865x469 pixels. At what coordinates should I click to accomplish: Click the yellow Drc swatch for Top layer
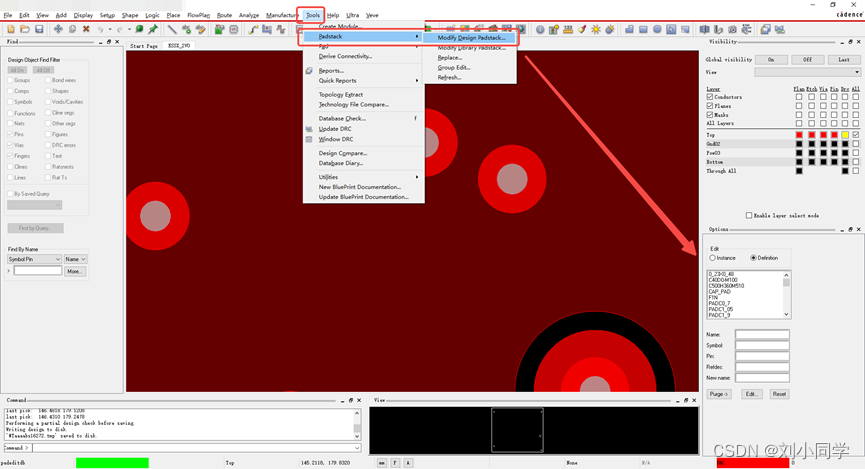pos(844,134)
